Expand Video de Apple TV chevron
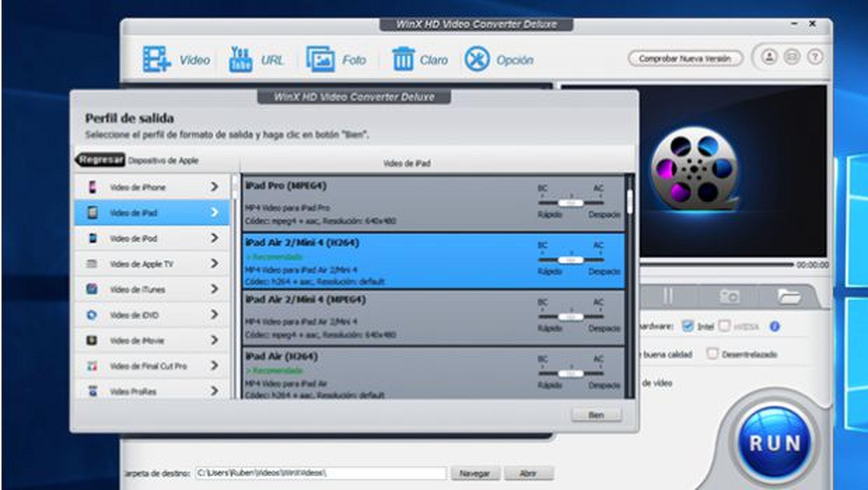Screen dimensions: 868x490 214,263
